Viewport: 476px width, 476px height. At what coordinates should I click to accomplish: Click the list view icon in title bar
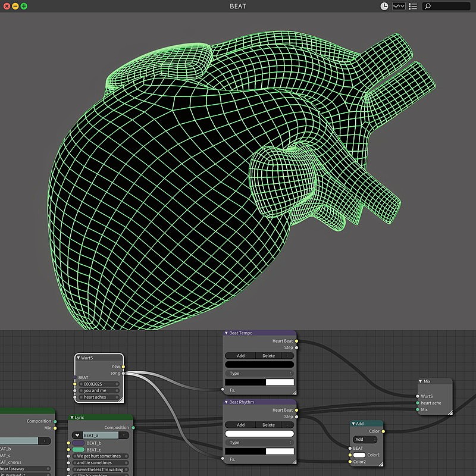click(413, 6)
